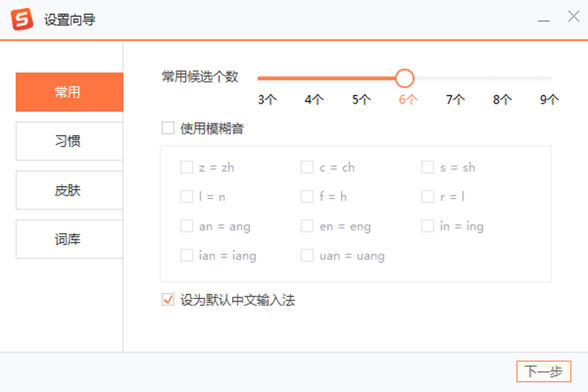The height and width of the screenshot is (392, 588).
Task: Toggle the uan = uang checkbox
Action: pyautogui.click(x=307, y=255)
